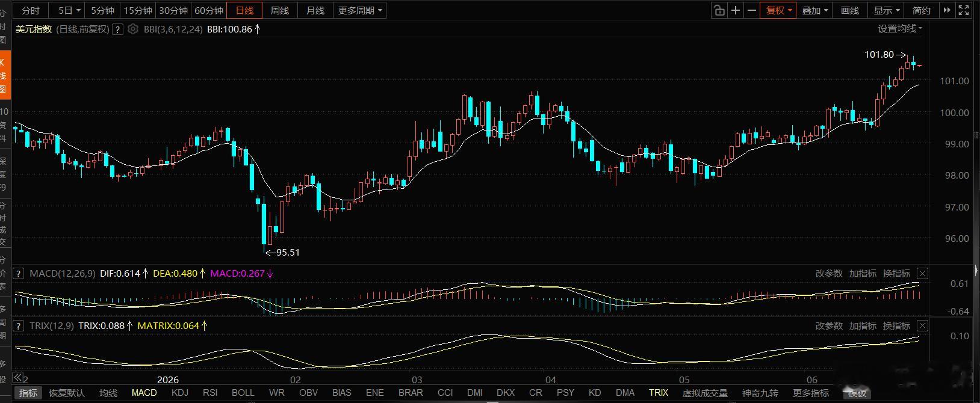This screenshot has width=980, height=403.
Task: Select DKX indicator
Action: (x=506, y=393)
